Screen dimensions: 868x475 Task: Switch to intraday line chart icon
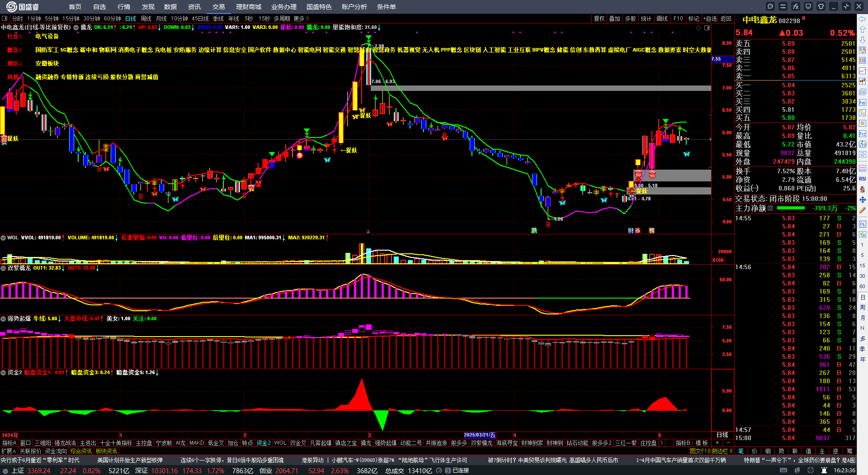(863, 71)
